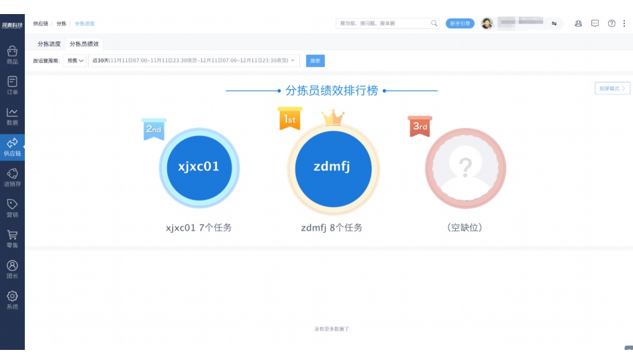Open 零售 retail cart icon

[x=12, y=239]
